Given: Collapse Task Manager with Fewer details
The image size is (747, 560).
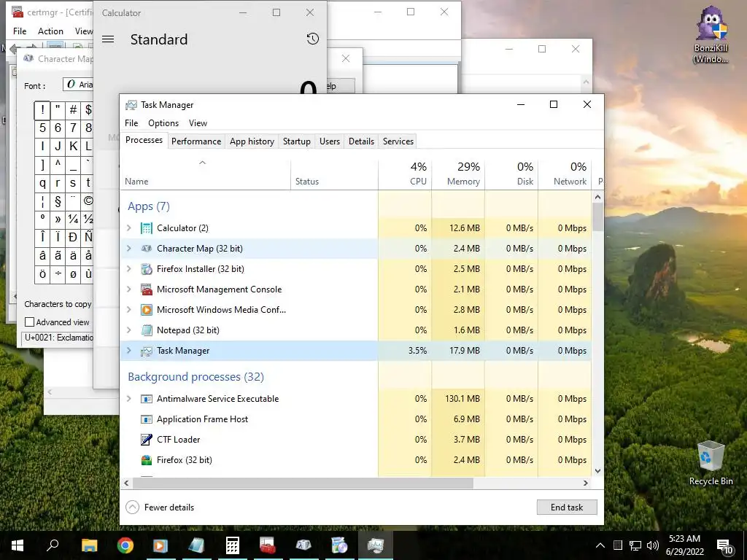Looking at the screenshot, I should pos(160,507).
